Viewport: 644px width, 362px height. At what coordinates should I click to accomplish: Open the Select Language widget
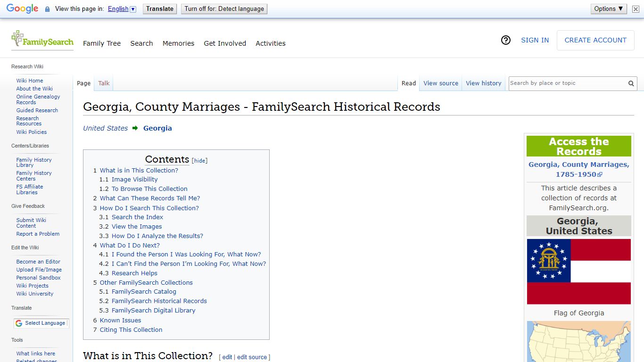(41, 323)
